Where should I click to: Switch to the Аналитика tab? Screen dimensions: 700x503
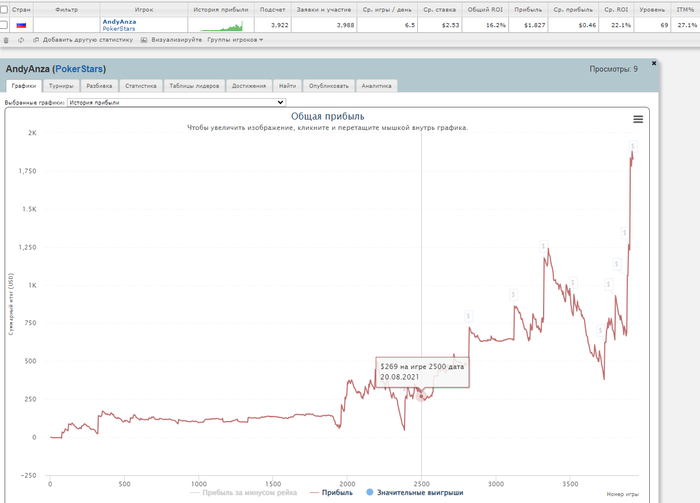click(376, 86)
